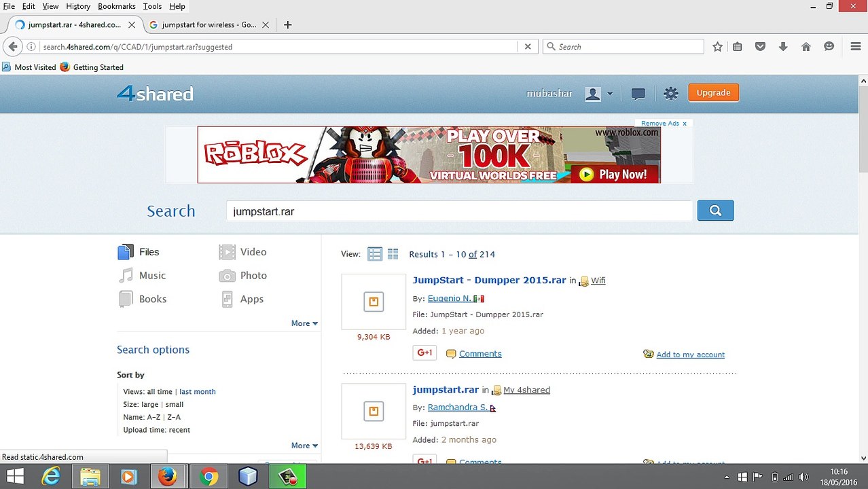The image size is (868, 489).
Task: Go to the Firefox home page icon
Action: pyautogui.click(x=806, y=46)
